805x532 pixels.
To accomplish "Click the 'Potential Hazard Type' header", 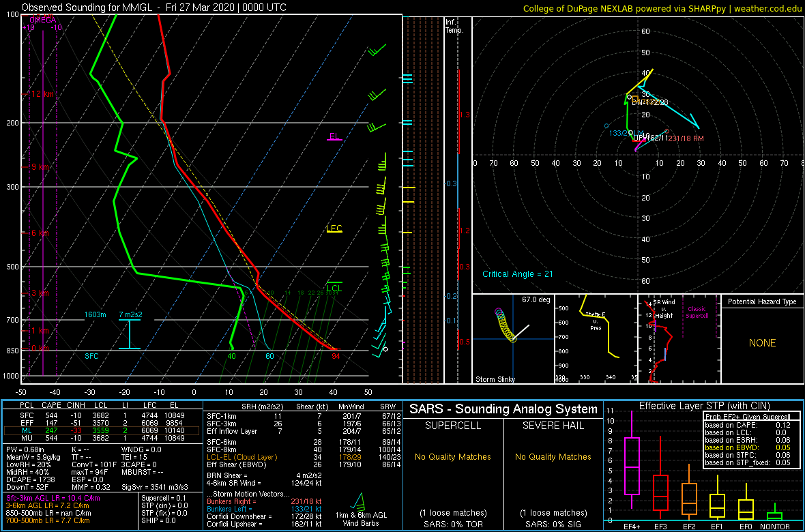I will [762, 302].
